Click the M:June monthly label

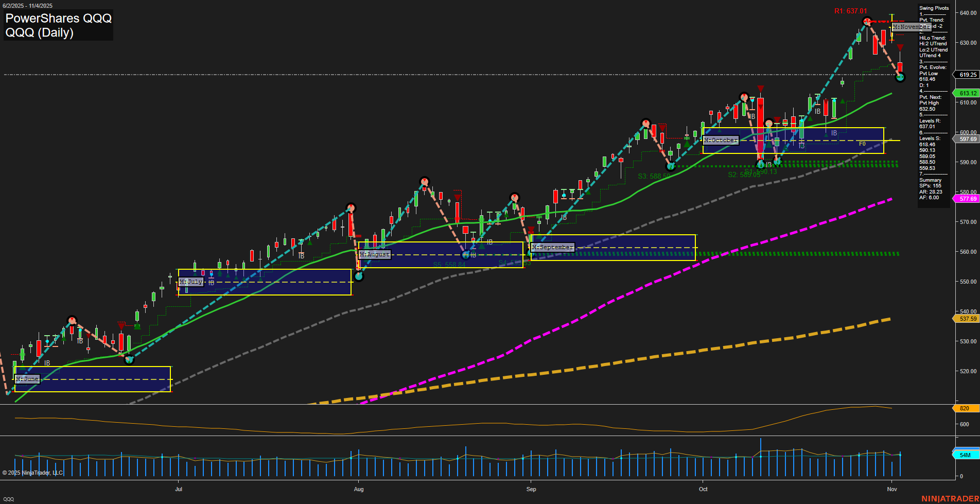click(x=27, y=379)
